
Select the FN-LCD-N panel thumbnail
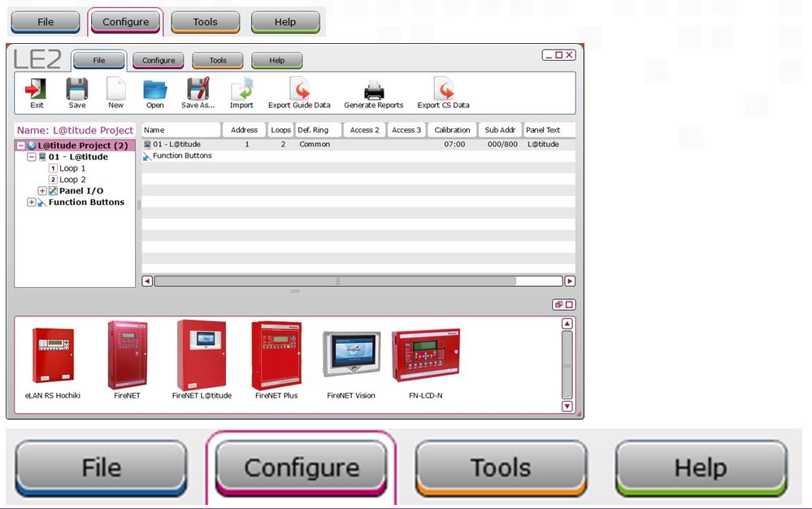426,355
